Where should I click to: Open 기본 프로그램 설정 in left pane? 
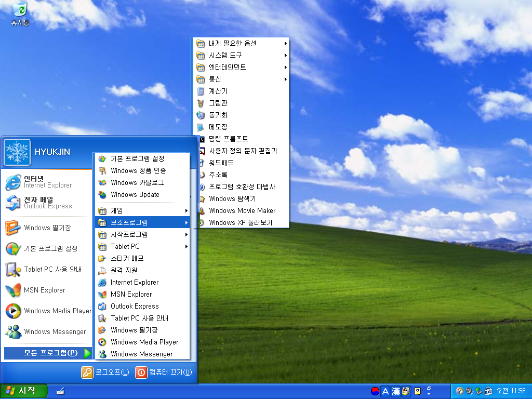47,248
